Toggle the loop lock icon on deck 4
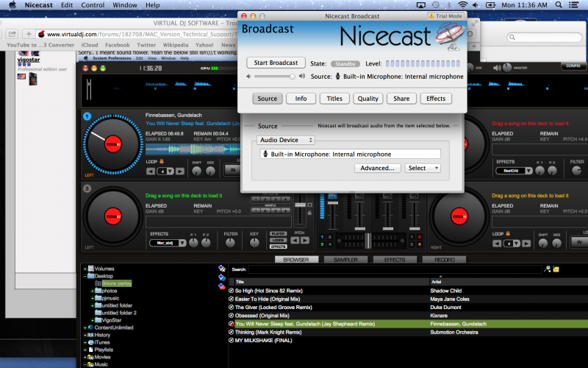The height and width of the screenshot is (368, 588). tap(508, 233)
